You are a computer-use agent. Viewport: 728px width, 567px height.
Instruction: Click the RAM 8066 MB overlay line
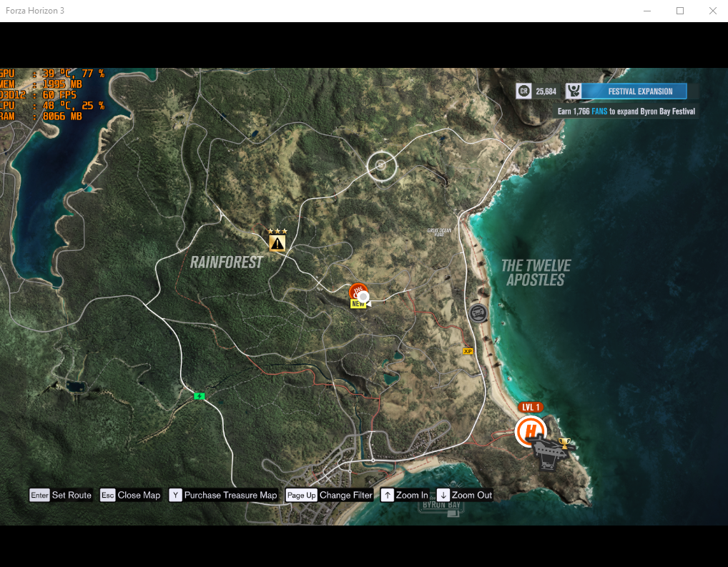click(41, 116)
